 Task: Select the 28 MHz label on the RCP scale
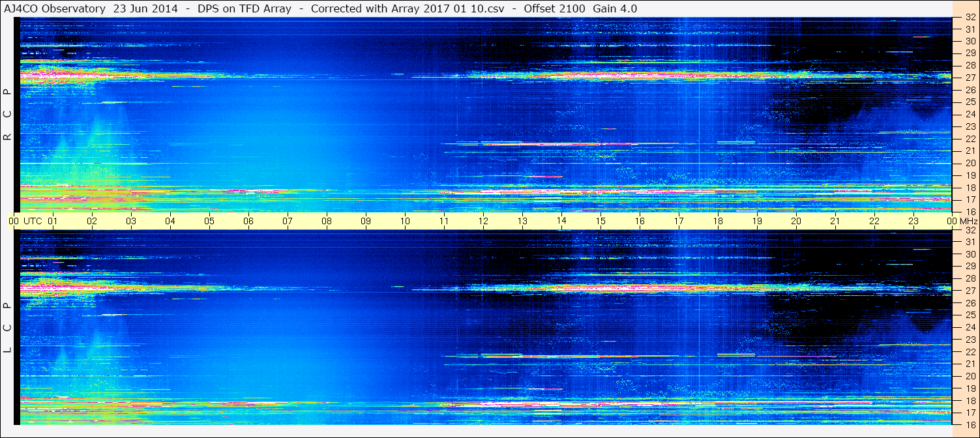coord(970,65)
